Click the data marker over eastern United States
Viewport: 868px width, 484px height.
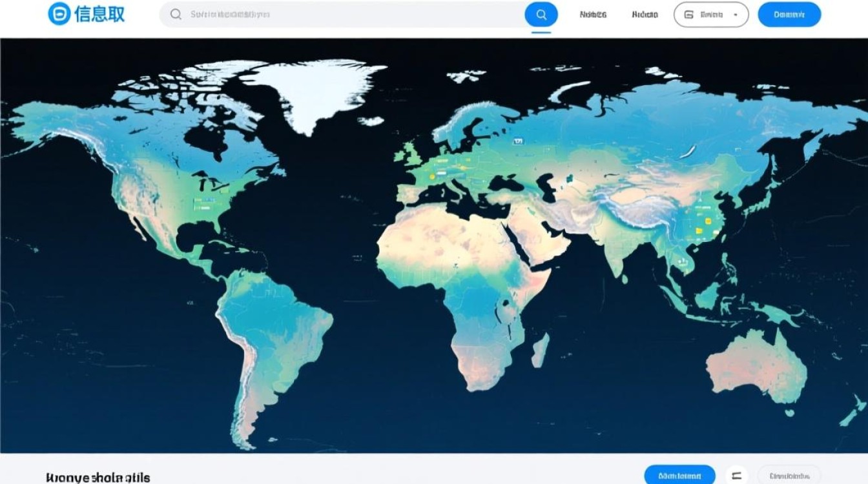pos(205,201)
